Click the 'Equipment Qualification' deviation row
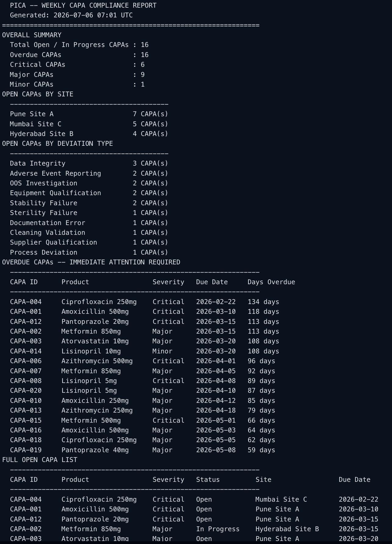This screenshot has width=392, height=544. click(x=89, y=193)
